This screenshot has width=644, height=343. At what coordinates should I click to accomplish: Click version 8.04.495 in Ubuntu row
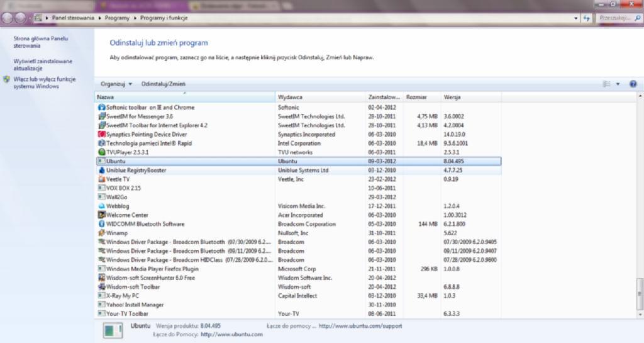[x=453, y=161]
